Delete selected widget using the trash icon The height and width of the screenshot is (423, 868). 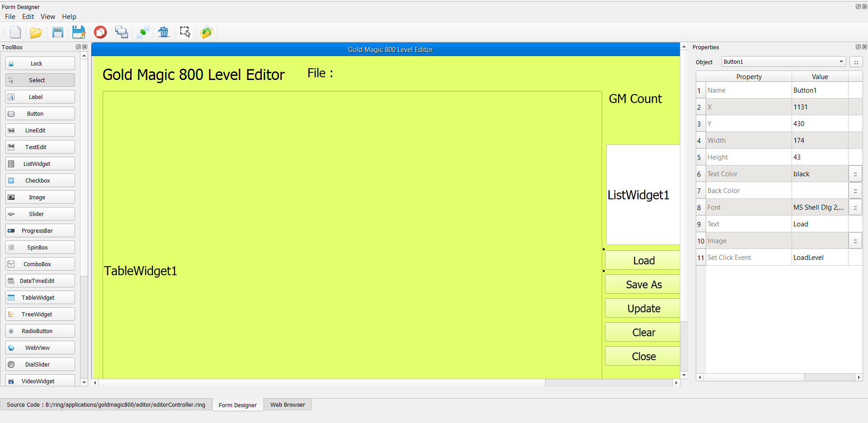click(163, 32)
